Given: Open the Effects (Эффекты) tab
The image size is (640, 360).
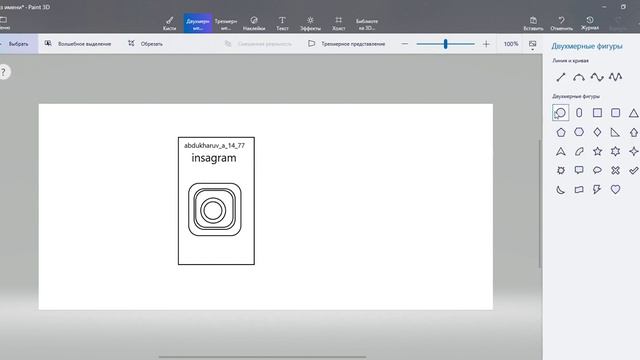Looking at the screenshot, I should [x=310, y=23].
